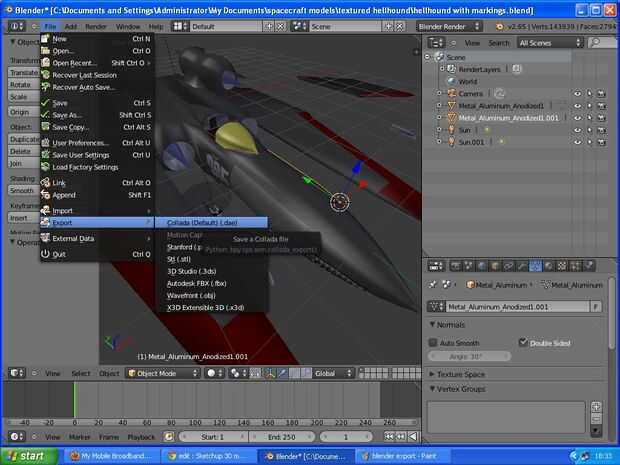Screen dimensions: 620x465
Task: Click the Translate button in tool shelf
Action: 24,73
